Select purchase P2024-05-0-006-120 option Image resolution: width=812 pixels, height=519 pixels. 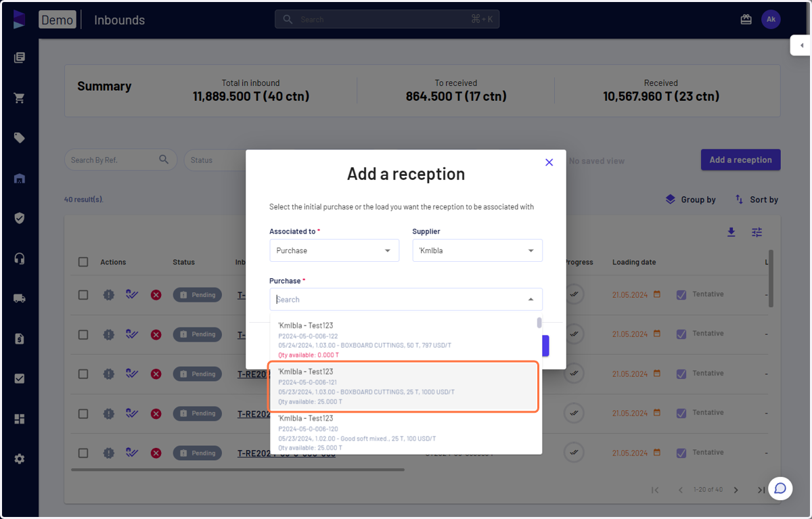[404, 433]
